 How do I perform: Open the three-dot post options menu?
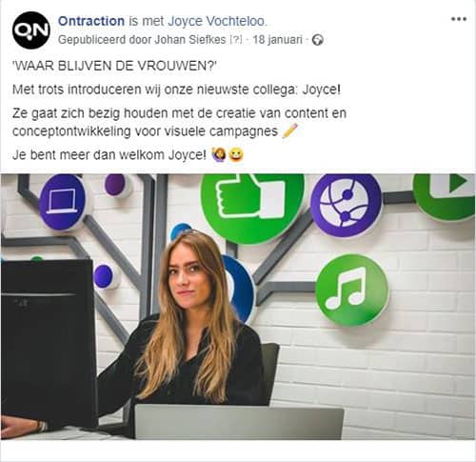459,19
